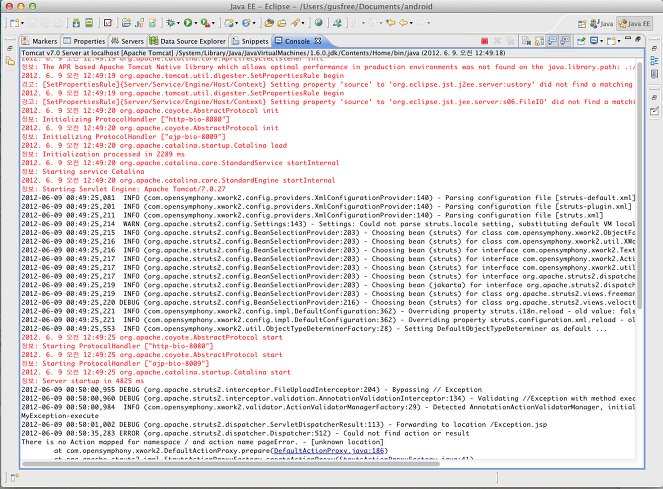Open the Data Source Explorer tab
The height and width of the screenshot is (489, 663).
click(x=188, y=41)
